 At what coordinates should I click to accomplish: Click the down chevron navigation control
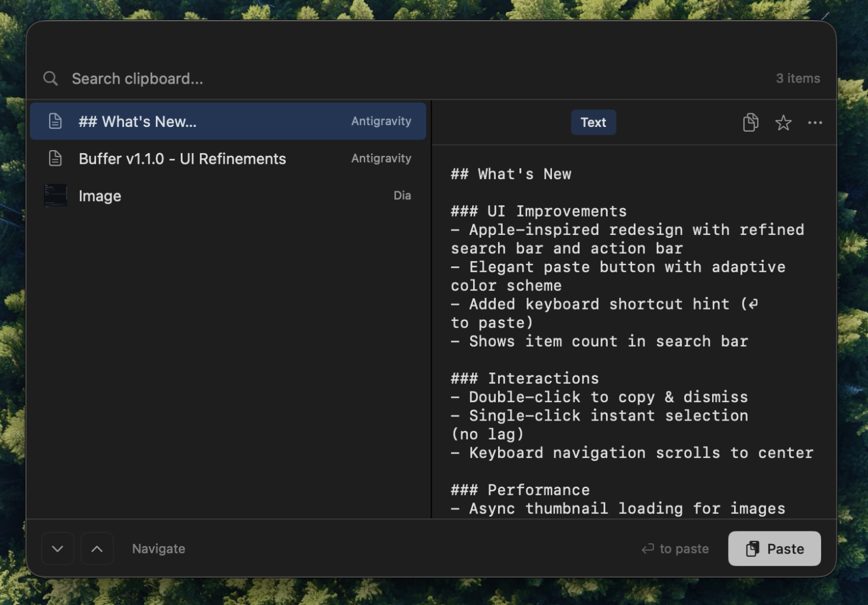click(x=58, y=549)
